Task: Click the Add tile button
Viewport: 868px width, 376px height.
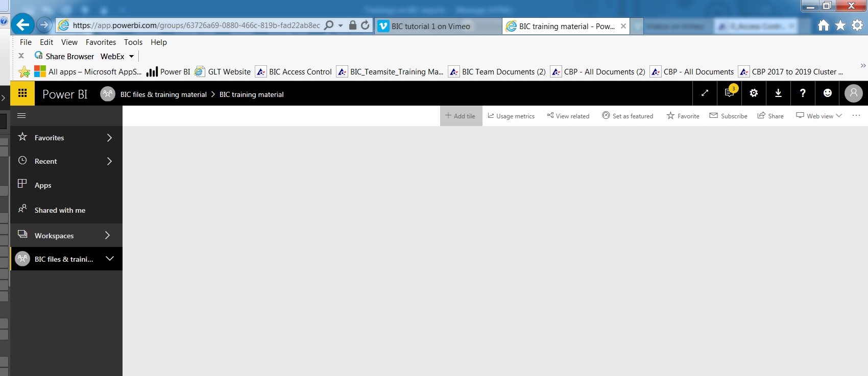Action: click(461, 116)
